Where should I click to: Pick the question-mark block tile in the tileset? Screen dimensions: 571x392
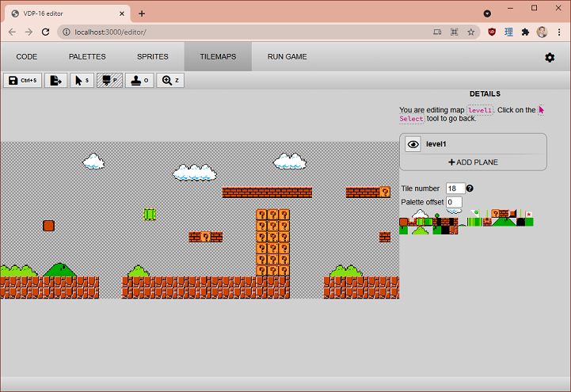(x=496, y=213)
